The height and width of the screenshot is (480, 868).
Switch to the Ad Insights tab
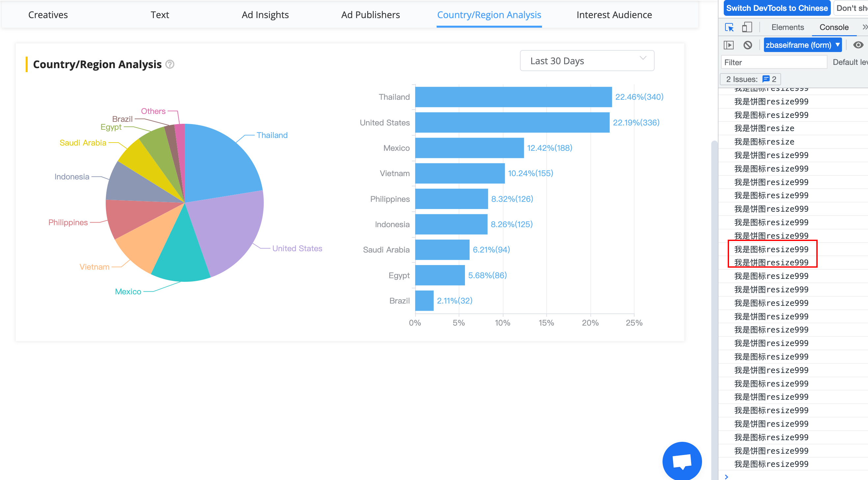[265, 15]
